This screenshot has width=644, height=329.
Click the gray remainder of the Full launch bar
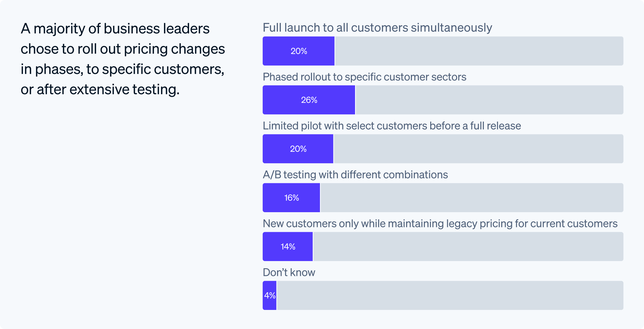[x=479, y=51]
